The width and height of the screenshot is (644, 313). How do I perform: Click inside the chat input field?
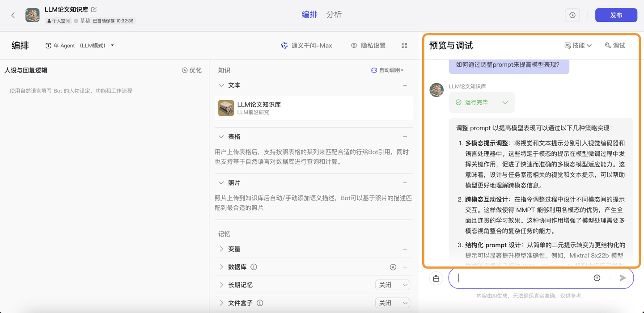[x=514, y=278]
